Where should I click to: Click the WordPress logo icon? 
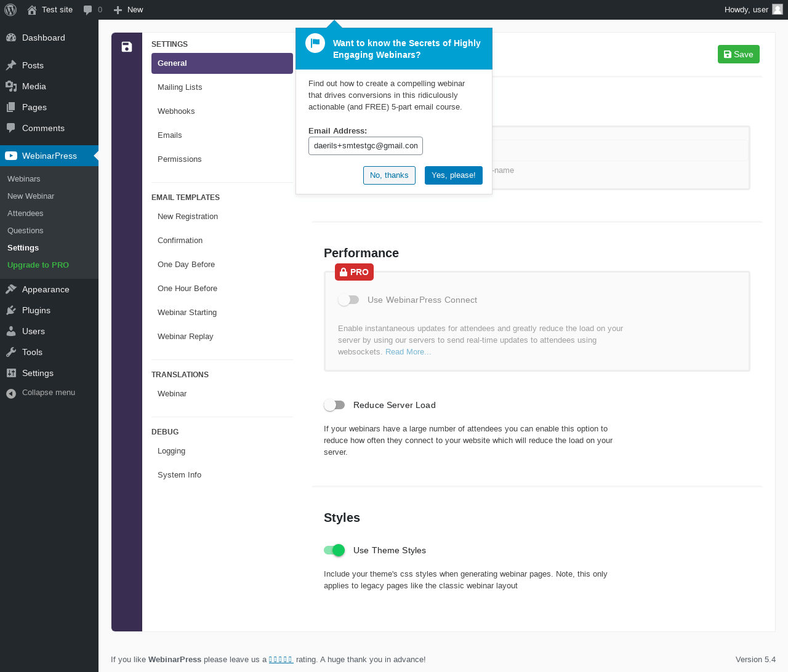point(10,10)
